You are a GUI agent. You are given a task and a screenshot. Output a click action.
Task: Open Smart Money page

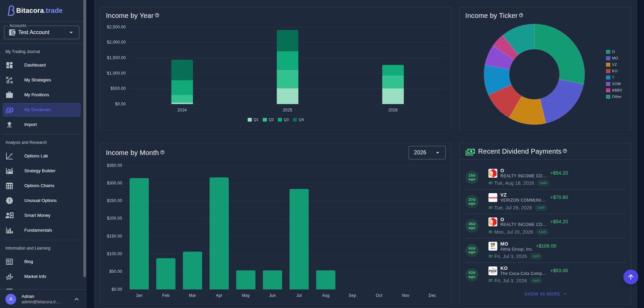[42, 215]
